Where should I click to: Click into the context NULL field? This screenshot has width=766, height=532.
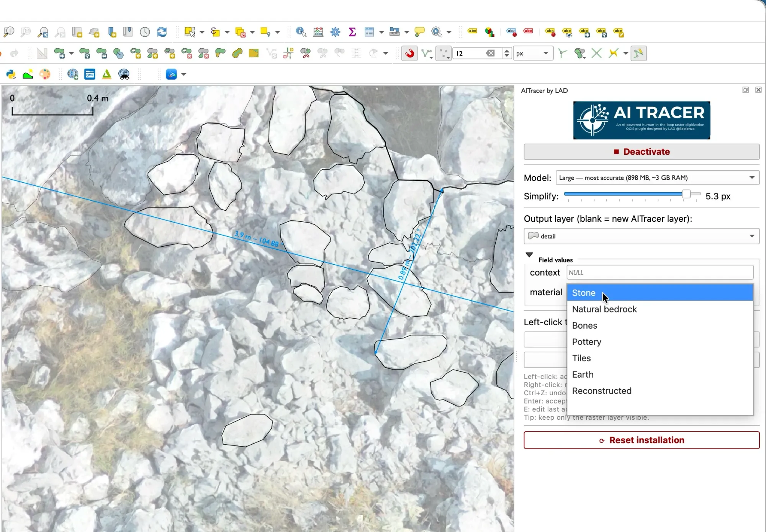(660, 272)
